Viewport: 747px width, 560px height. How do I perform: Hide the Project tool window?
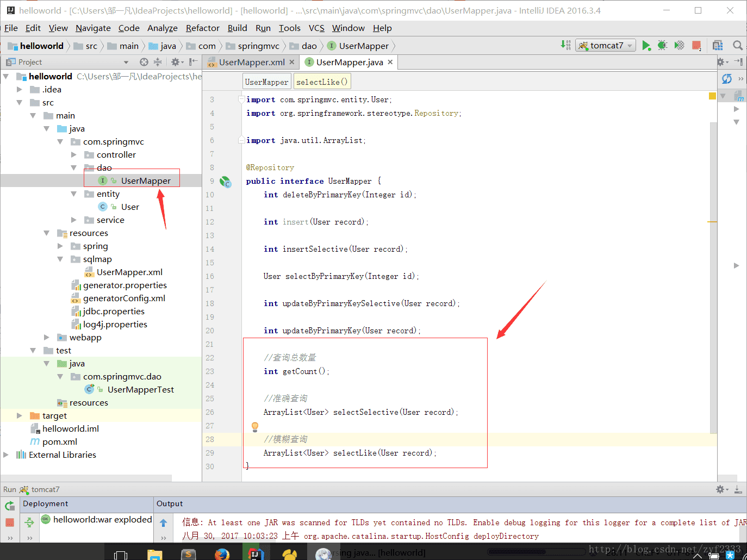(192, 62)
